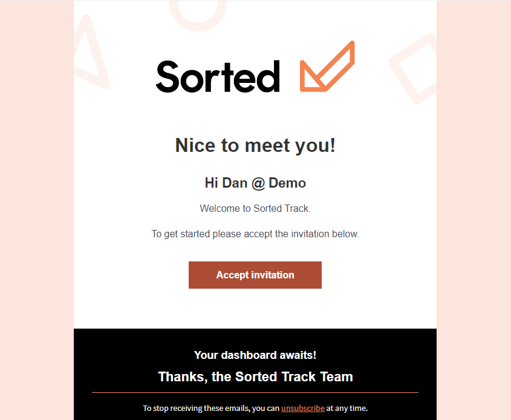The image size is (511, 420).
Task: Select the Thanks, the Sorted Track Team line
Action: click(255, 376)
